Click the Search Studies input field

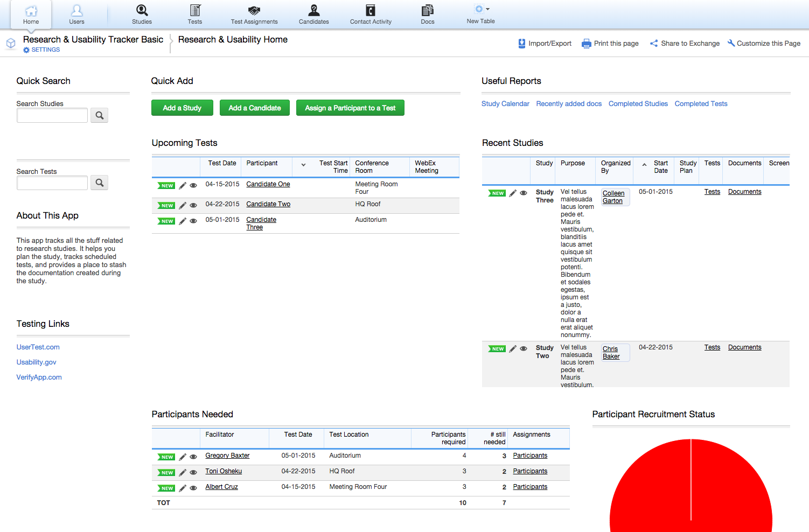52,115
